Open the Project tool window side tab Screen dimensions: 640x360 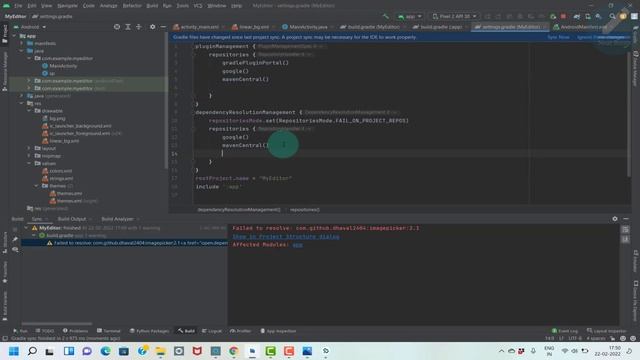(5, 33)
